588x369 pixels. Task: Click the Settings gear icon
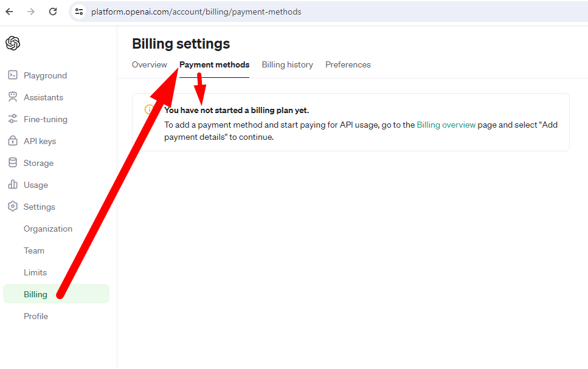click(x=13, y=206)
